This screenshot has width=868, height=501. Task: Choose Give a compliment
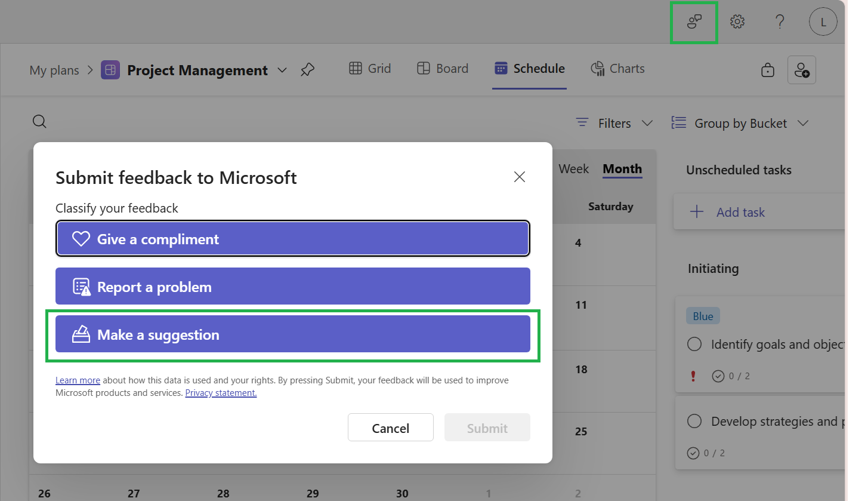[293, 239]
